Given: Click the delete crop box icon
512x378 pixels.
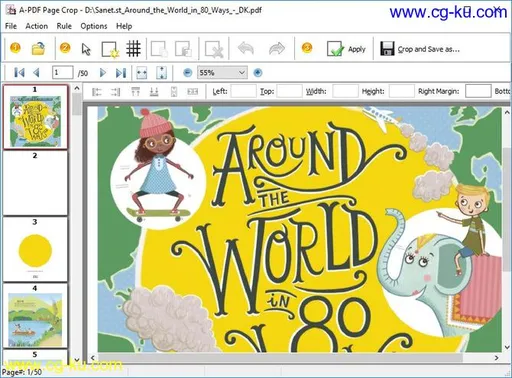Looking at the screenshot, I should (x=214, y=49).
